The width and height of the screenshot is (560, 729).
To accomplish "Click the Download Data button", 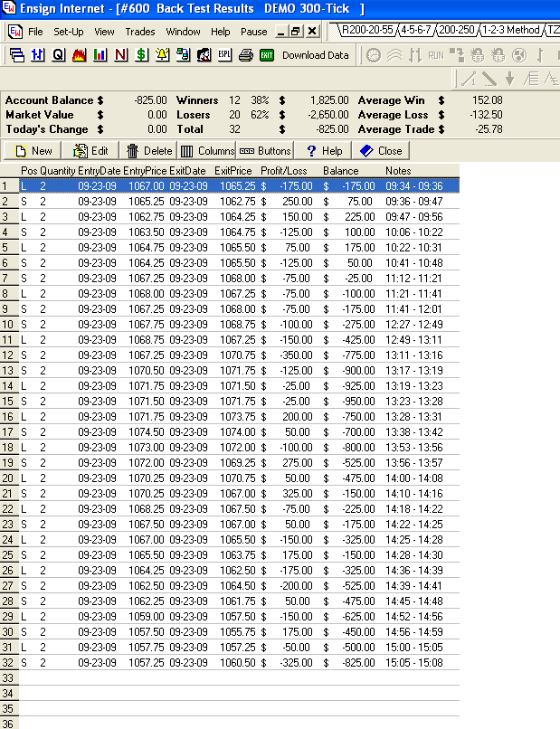I will click(316, 55).
